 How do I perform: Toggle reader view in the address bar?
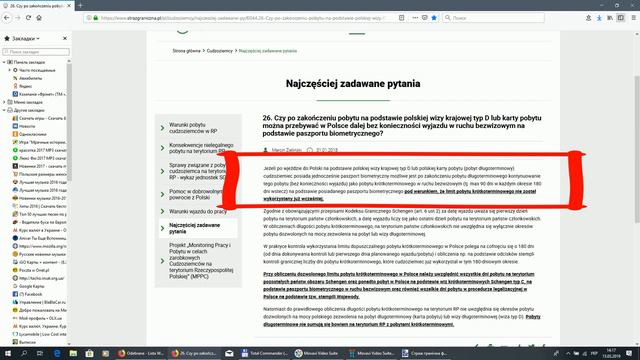[402, 18]
